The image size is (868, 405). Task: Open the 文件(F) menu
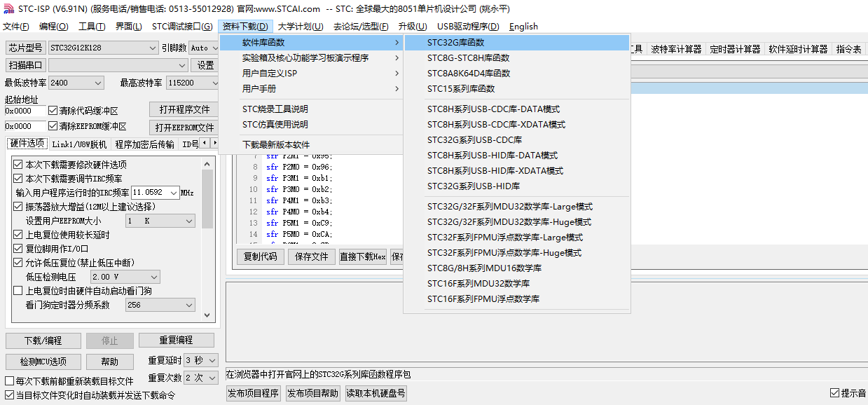click(x=16, y=27)
